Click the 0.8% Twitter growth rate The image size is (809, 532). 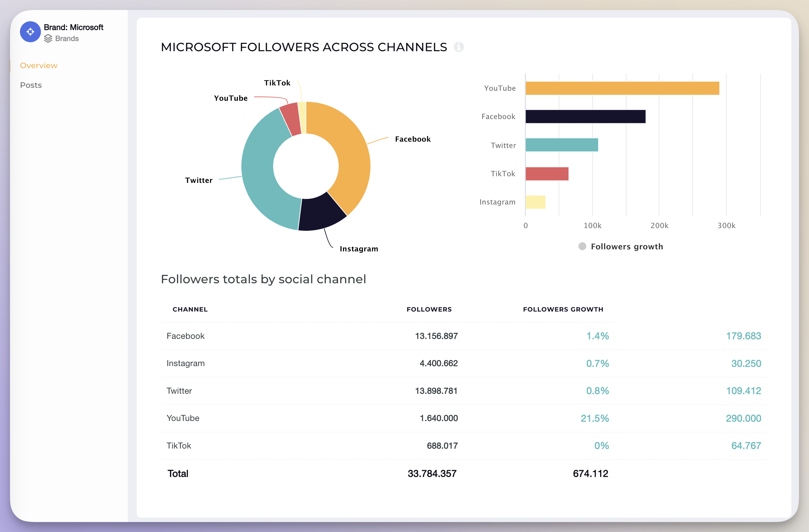coord(597,391)
